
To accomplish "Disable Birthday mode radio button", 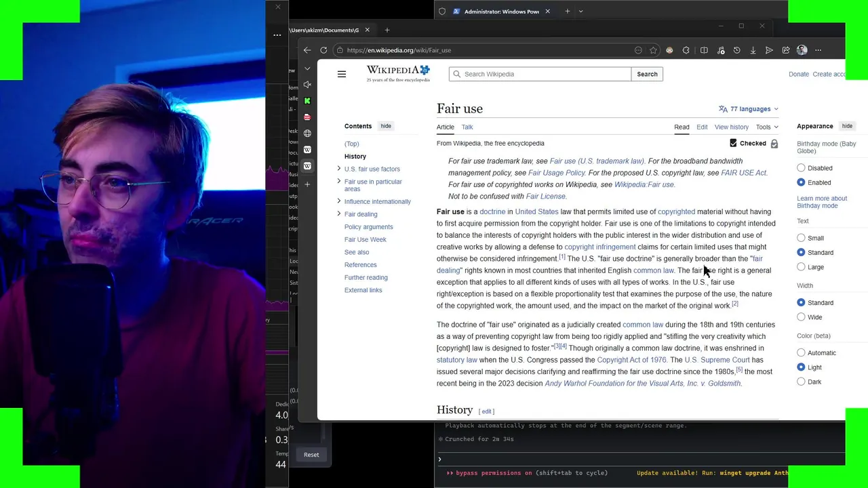I will tap(801, 168).
